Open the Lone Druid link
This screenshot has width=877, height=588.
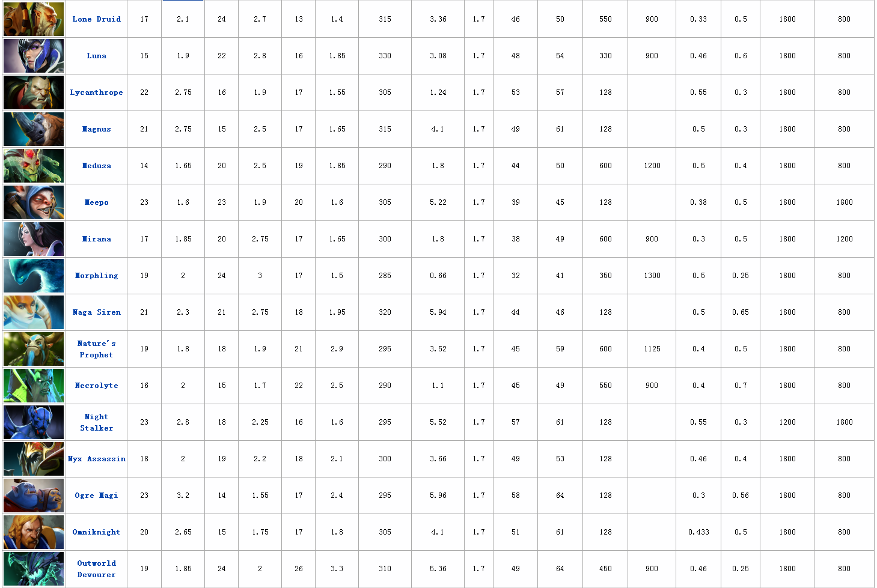click(96, 19)
